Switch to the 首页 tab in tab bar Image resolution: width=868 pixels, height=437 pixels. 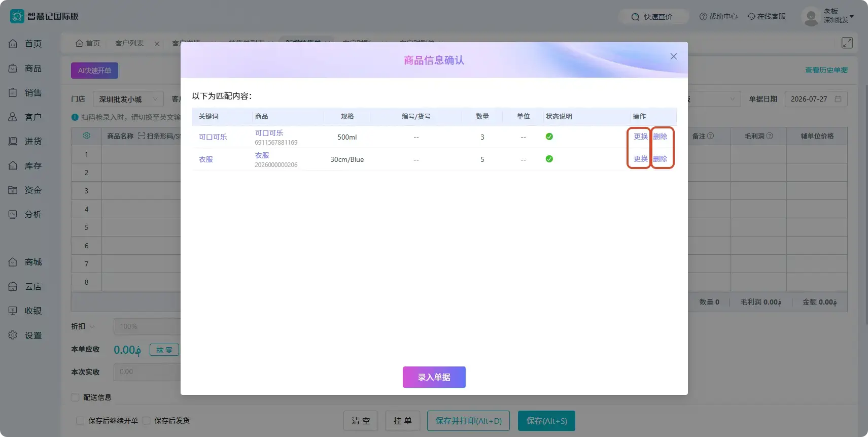88,43
